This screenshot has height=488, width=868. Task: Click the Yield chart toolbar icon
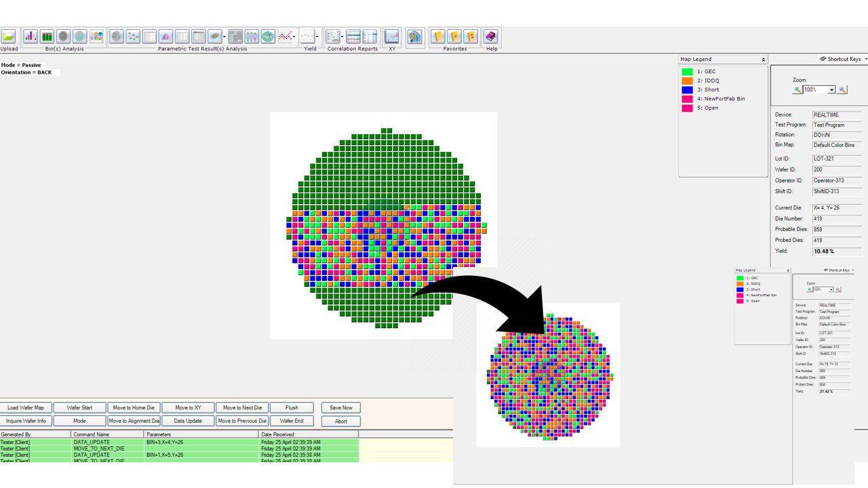click(x=308, y=37)
